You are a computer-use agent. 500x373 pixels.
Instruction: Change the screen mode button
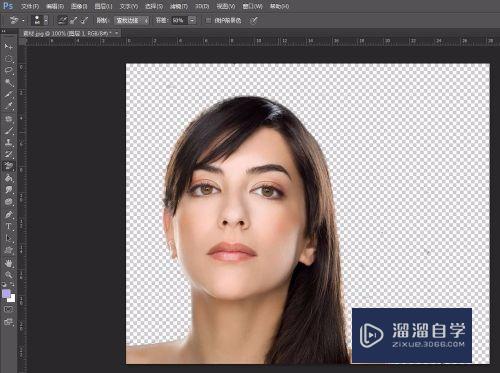click(9, 322)
